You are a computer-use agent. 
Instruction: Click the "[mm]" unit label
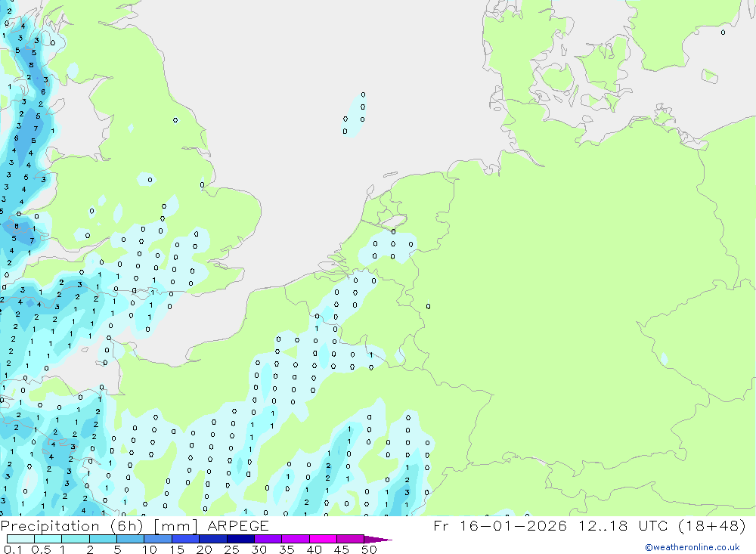176,526
